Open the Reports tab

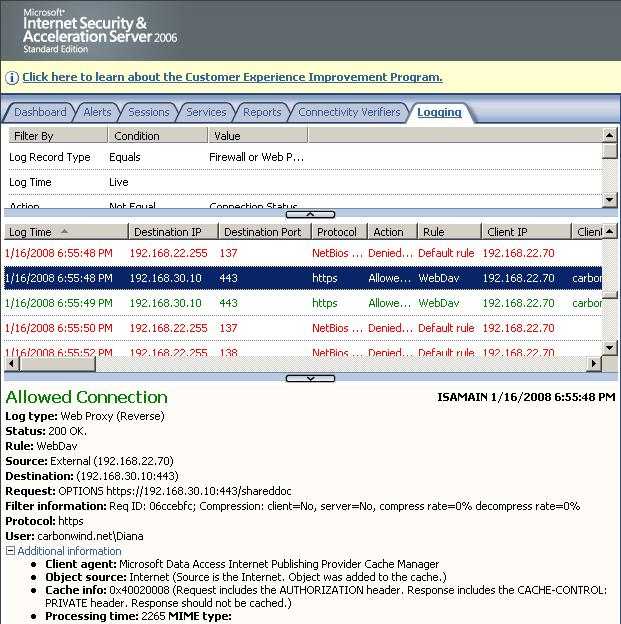pyautogui.click(x=262, y=112)
